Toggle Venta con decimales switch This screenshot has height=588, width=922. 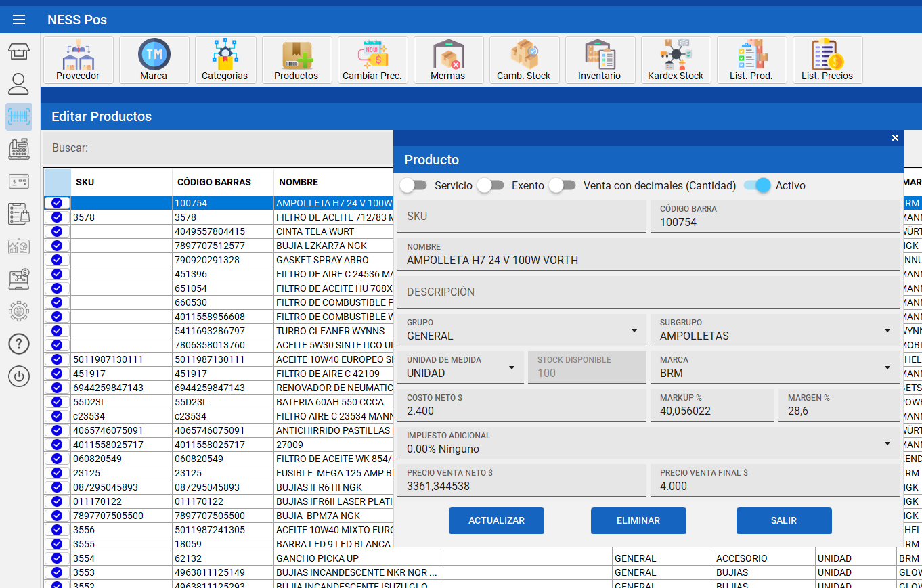tap(563, 185)
